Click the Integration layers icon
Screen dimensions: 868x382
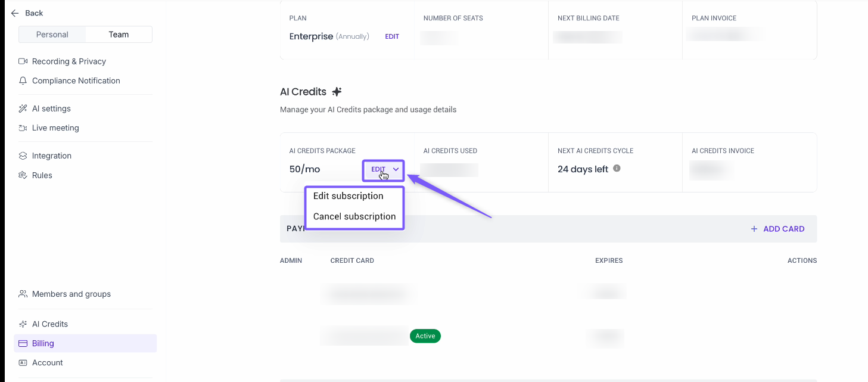[x=23, y=156]
